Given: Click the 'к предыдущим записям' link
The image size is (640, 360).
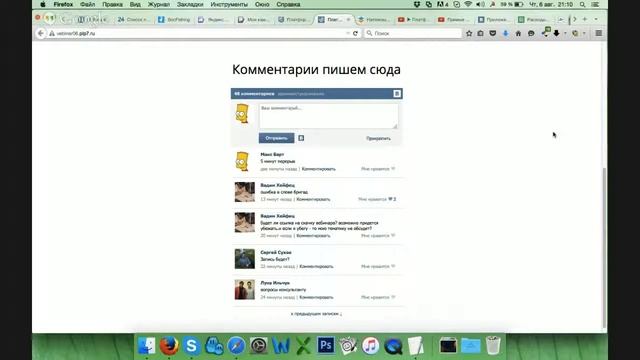Looking at the screenshot, I should pyautogui.click(x=316, y=314).
